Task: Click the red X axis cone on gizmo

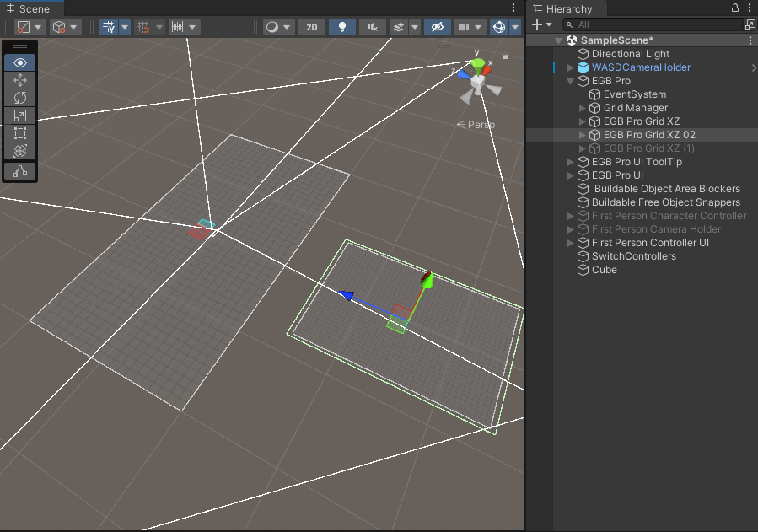Action: click(x=486, y=71)
